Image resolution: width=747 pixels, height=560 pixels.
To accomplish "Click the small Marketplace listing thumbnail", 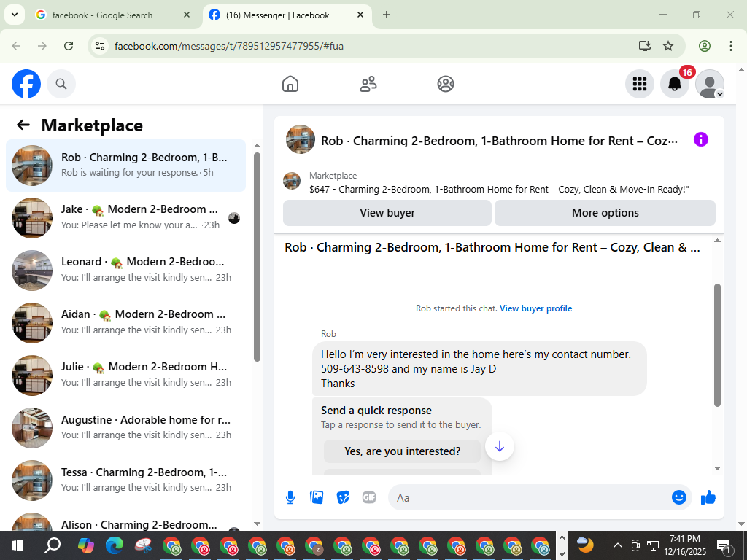I will point(292,181).
